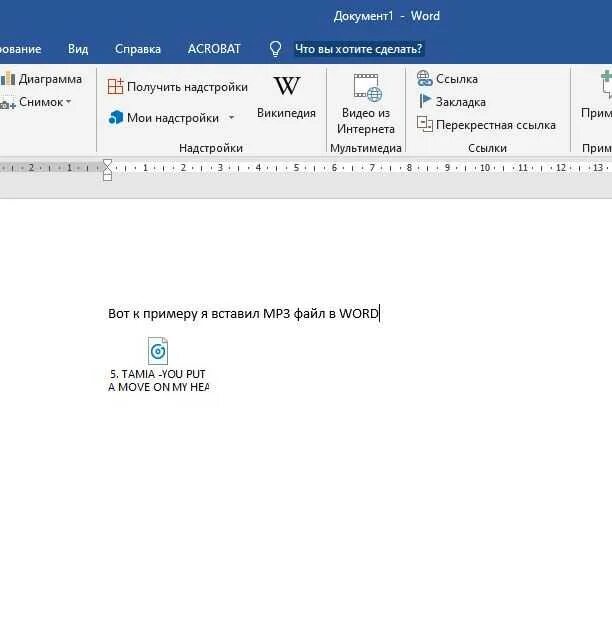Open the Снимок dropdown arrow
612x643 pixels.
[69, 101]
